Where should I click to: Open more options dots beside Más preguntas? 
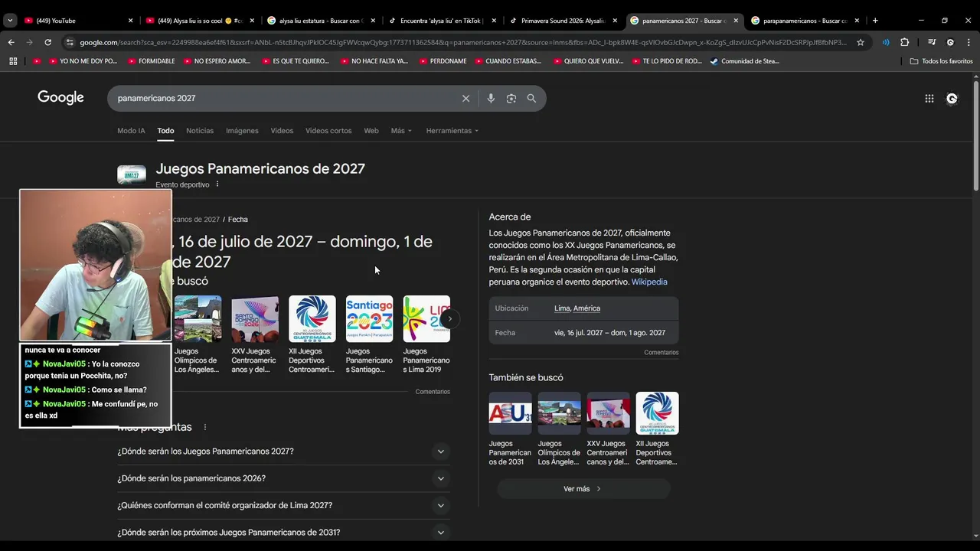pyautogui.click(x=205, y=427)
